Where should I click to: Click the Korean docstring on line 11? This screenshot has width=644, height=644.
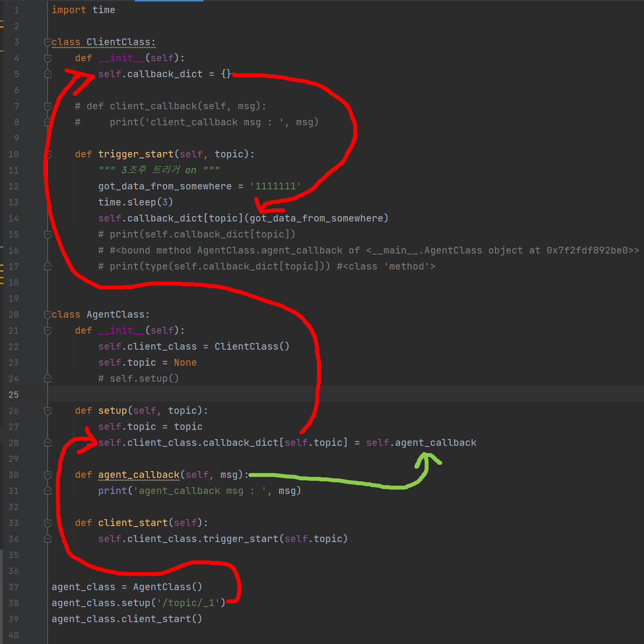(159, 170)
